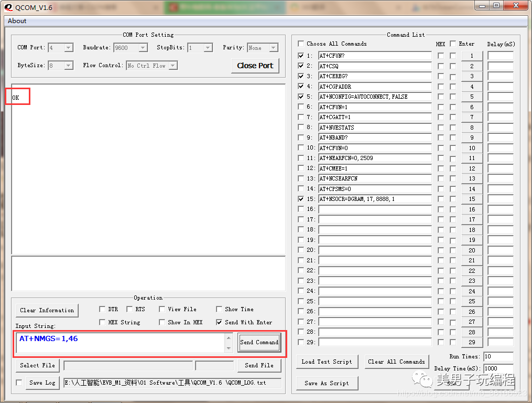Open the Flow Control dropdown
Screen dimensions: 532x403
coord(173,65)
